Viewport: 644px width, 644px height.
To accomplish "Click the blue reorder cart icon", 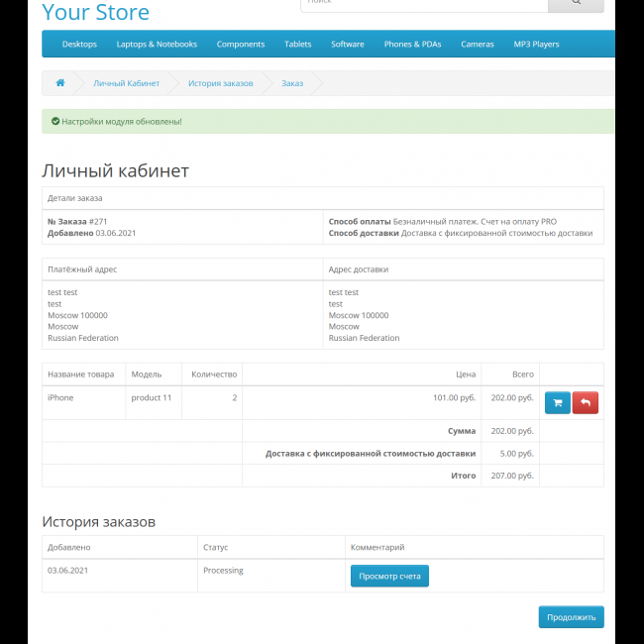I will [x=557, y=403].
